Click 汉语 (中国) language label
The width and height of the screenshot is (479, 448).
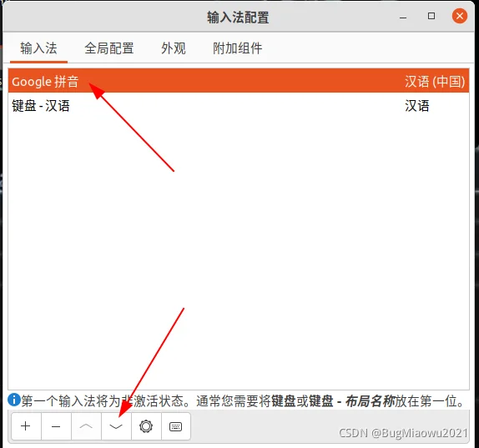pos(435,81)
